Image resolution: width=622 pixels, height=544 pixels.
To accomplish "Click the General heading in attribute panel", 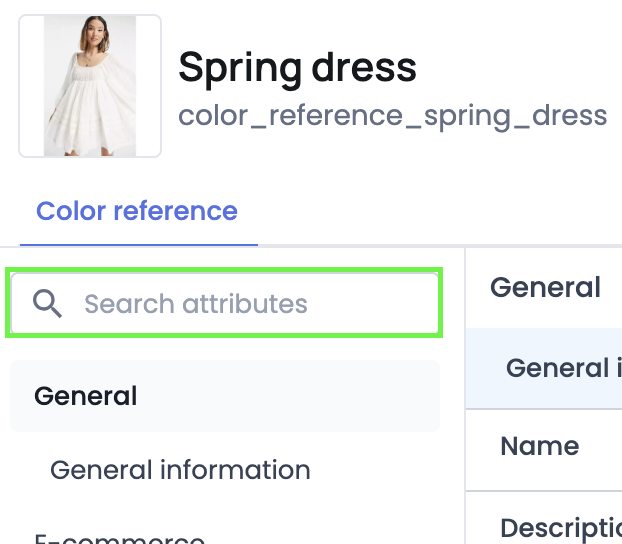I will (545, 287).
